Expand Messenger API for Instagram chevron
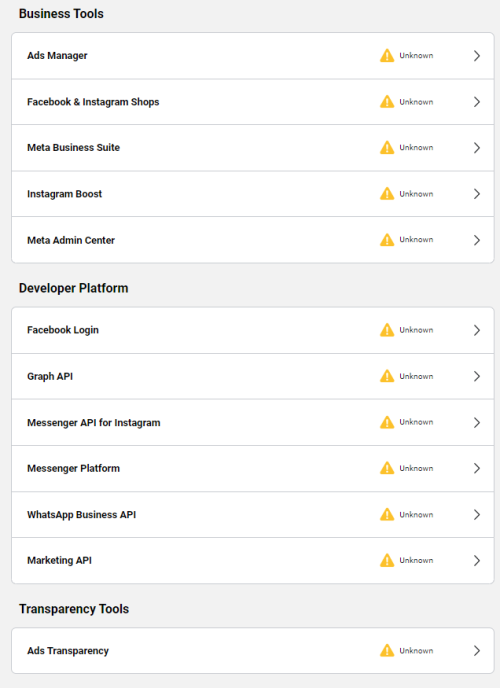The image size is (500, 688). (477, 423)
